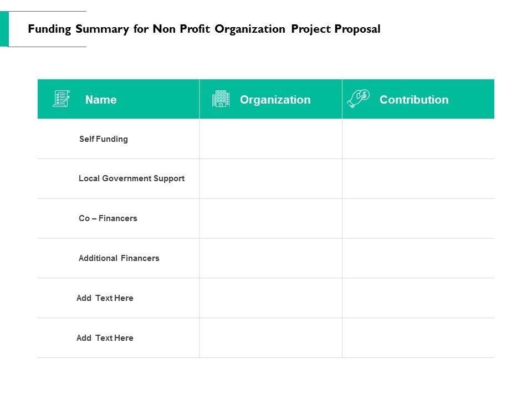
Task: Select the green accent block beside title
Action: pos(4,29)
